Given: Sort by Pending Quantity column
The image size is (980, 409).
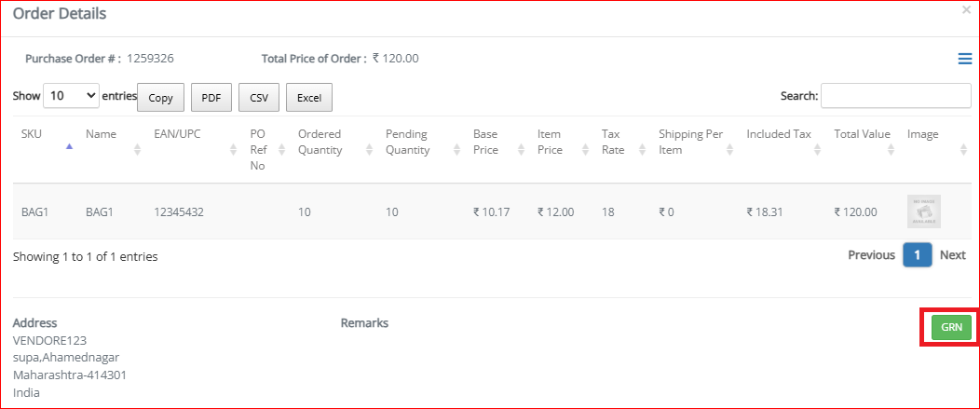Looking at the screenshot, I should [x=423, y=149].
